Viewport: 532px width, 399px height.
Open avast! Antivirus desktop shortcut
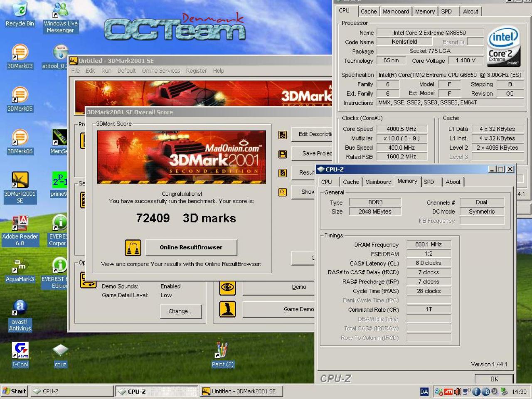tap(20, 316)
